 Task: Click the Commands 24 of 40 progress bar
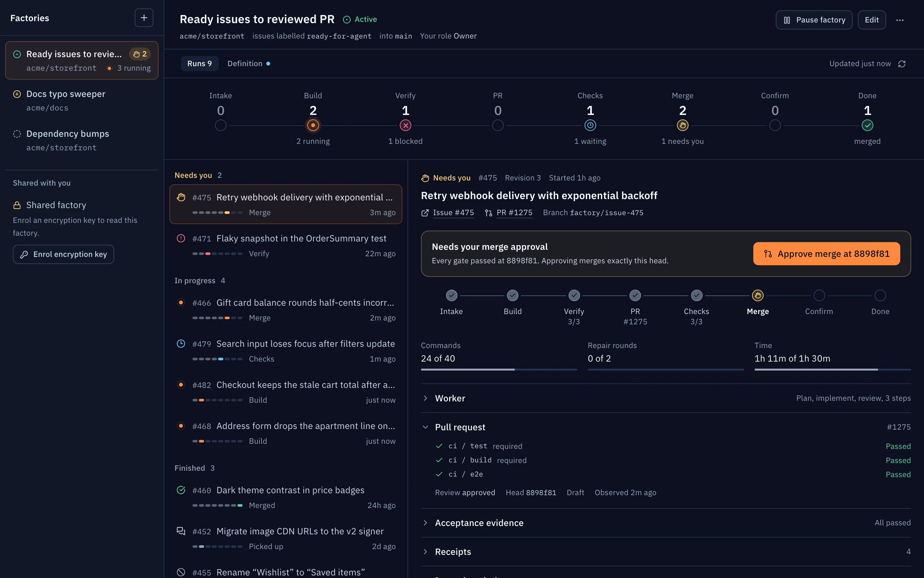pyautogui.click(x=499, y=370)
